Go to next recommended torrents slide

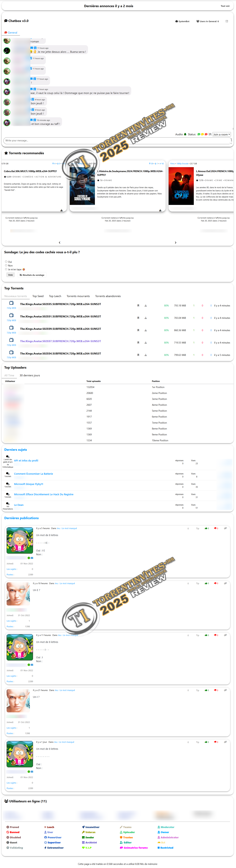(x=176, y=243)
